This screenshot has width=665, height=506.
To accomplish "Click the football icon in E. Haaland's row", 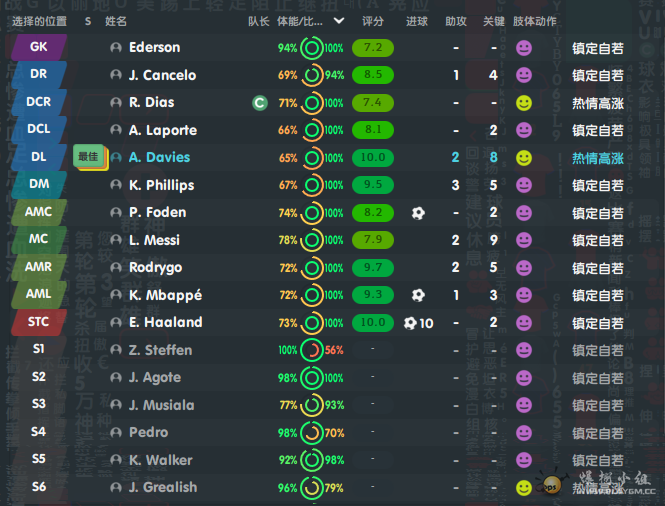I will point(410,323).
